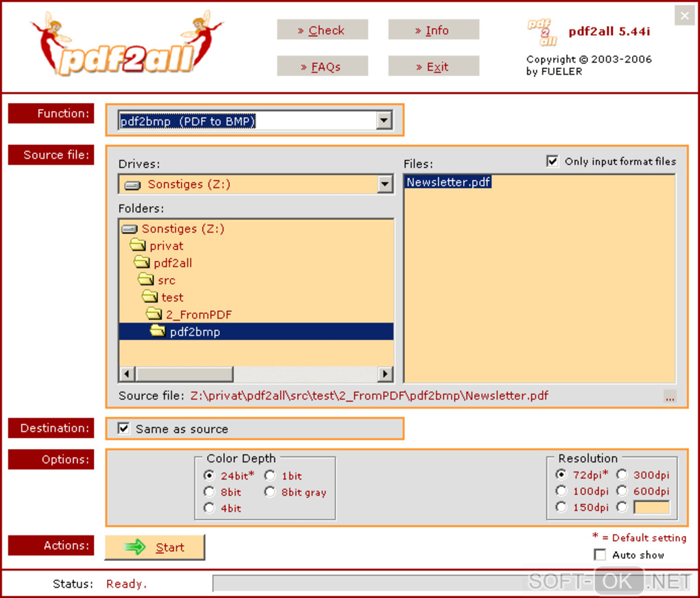Select the 100dpi resolution
Image resolution: width=700 pixels, height=598 pixels.
(561, 491)
